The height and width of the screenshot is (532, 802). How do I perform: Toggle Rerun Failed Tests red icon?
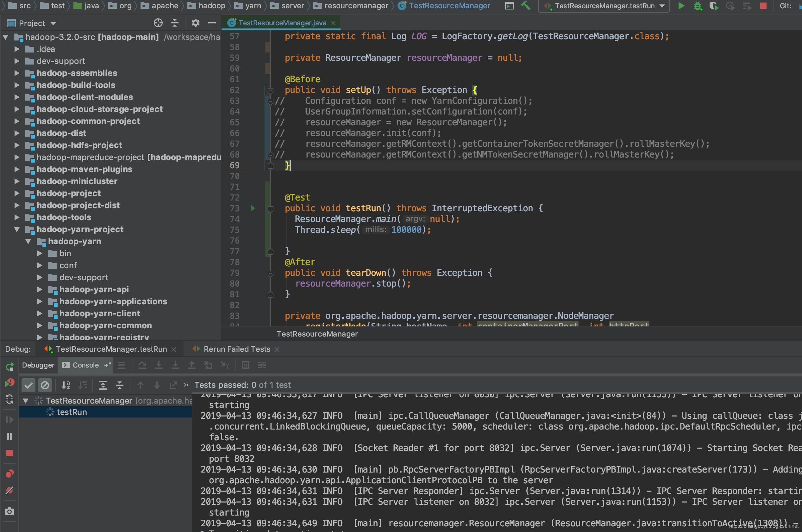(x=9, y=383)
